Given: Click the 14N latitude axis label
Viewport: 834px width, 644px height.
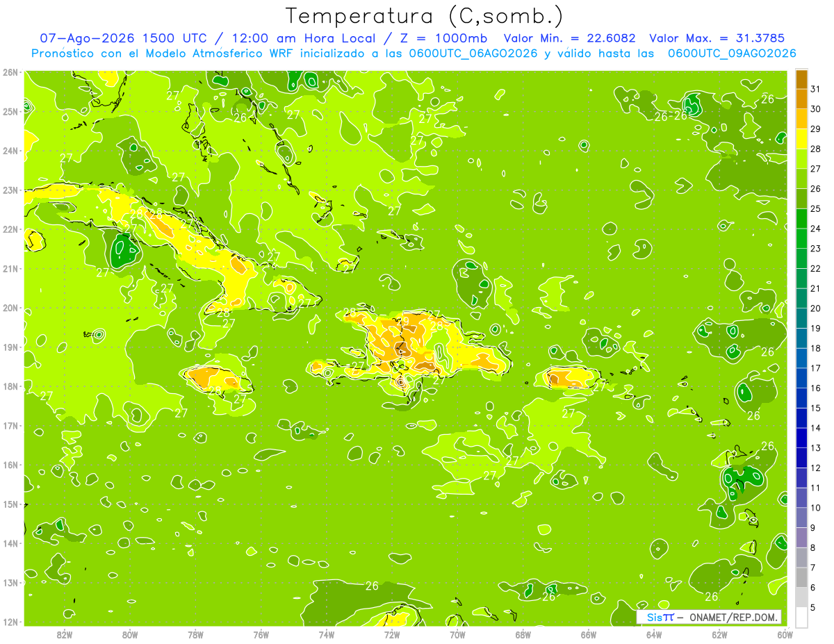Looking at the screenshot, I should pos(11,543).
